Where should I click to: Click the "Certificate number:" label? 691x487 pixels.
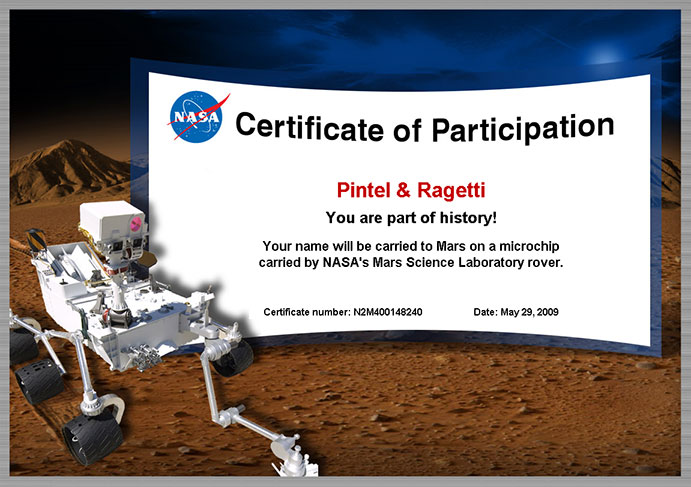click(307, 312)
